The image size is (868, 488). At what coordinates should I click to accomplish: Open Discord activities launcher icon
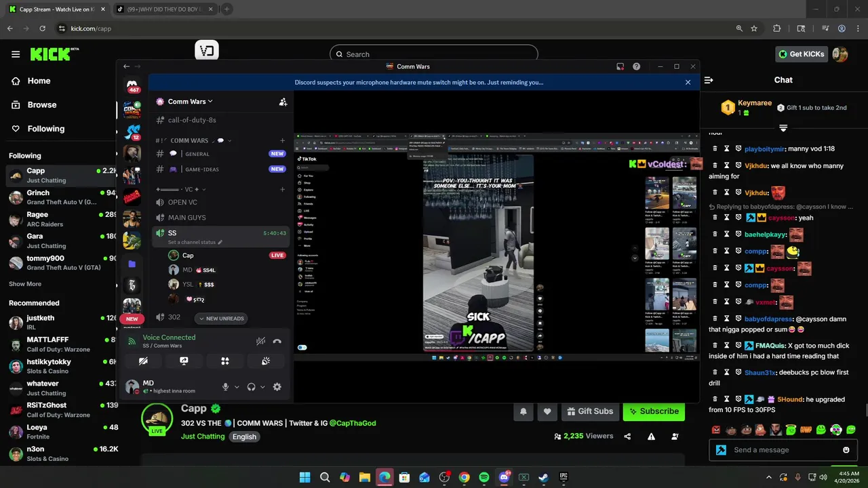[x=225, y=361]
